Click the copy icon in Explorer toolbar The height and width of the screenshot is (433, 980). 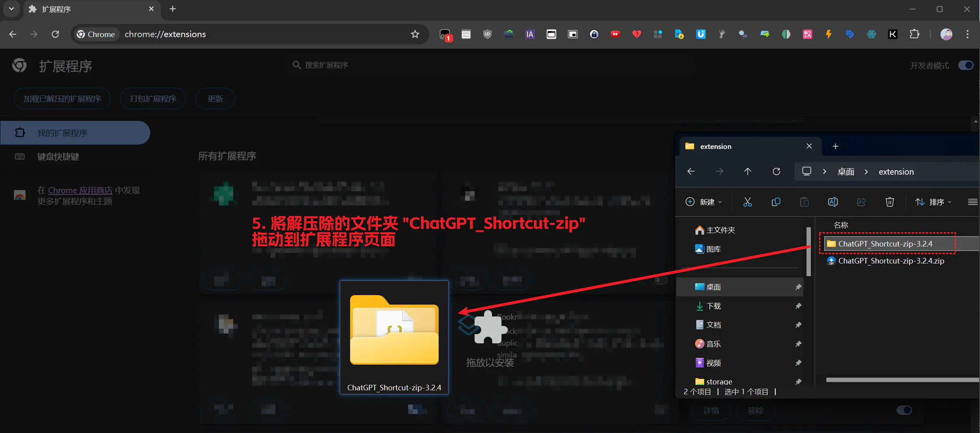click(x=776, y=202)
